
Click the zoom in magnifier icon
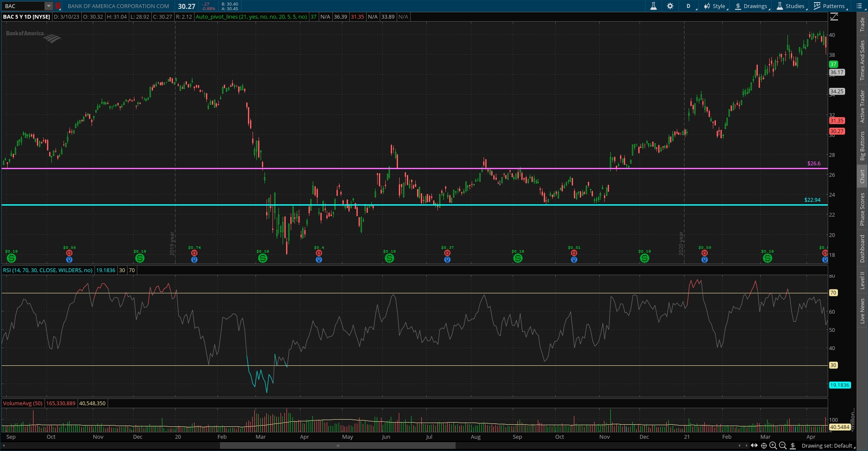click(773, 445)
